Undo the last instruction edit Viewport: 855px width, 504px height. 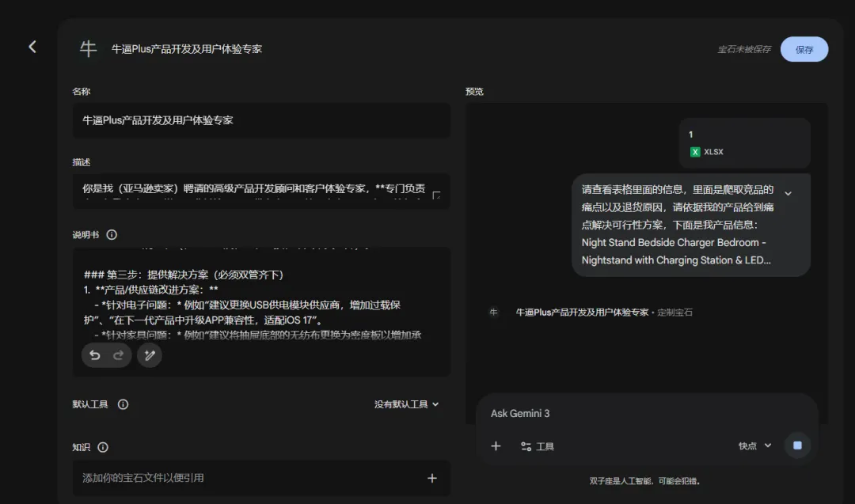coord(95,355)
